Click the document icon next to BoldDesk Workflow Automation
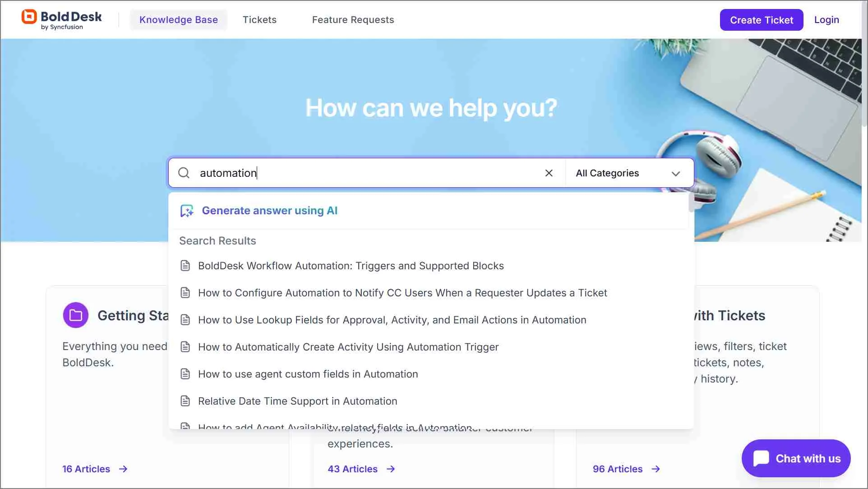 click(x=185, y=265)
